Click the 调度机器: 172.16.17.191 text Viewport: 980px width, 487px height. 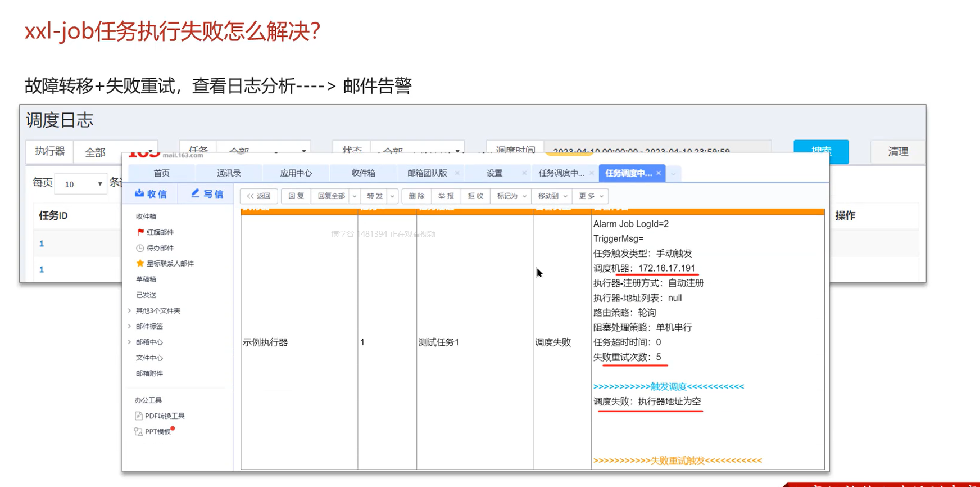pyautogui.click(x=644, y=268)
